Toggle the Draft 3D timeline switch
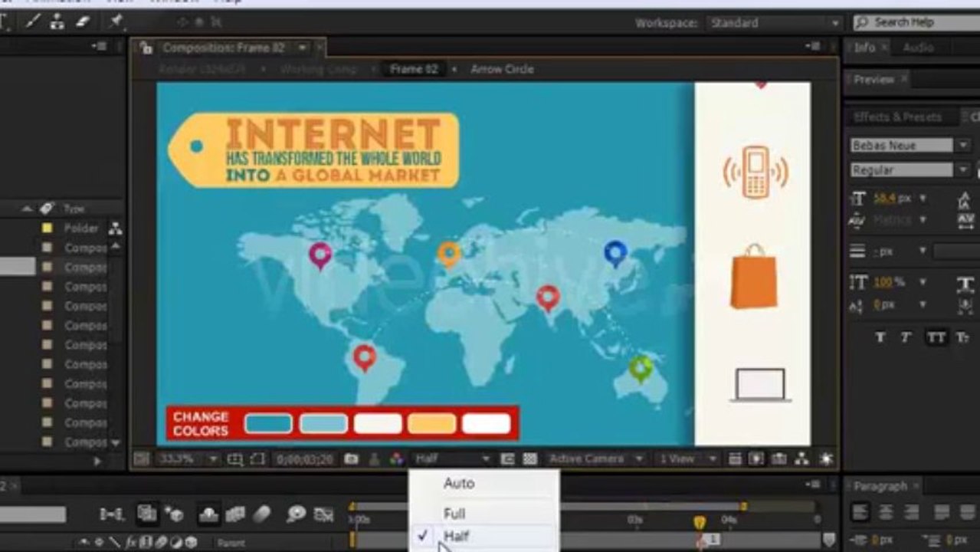Viewport: 980px width, 552px height. click(174, 514)
